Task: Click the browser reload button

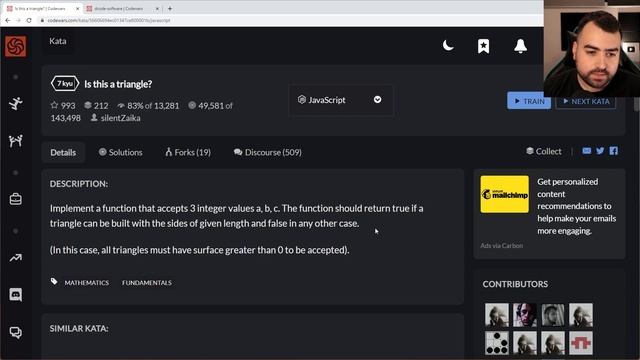Action: 29,20
